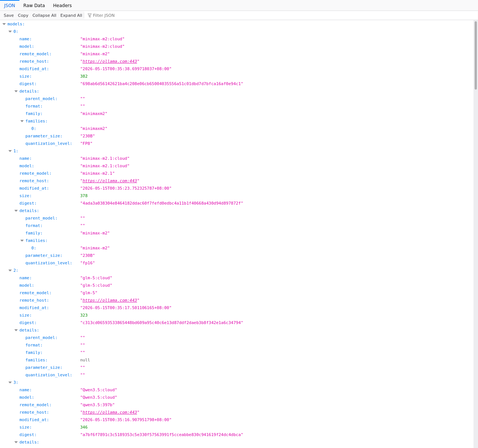Click the model value "minimax-m2:cloud"
The width and height of the screenshot is (478, 448).
pyautogui.click(x=102, y=46)
